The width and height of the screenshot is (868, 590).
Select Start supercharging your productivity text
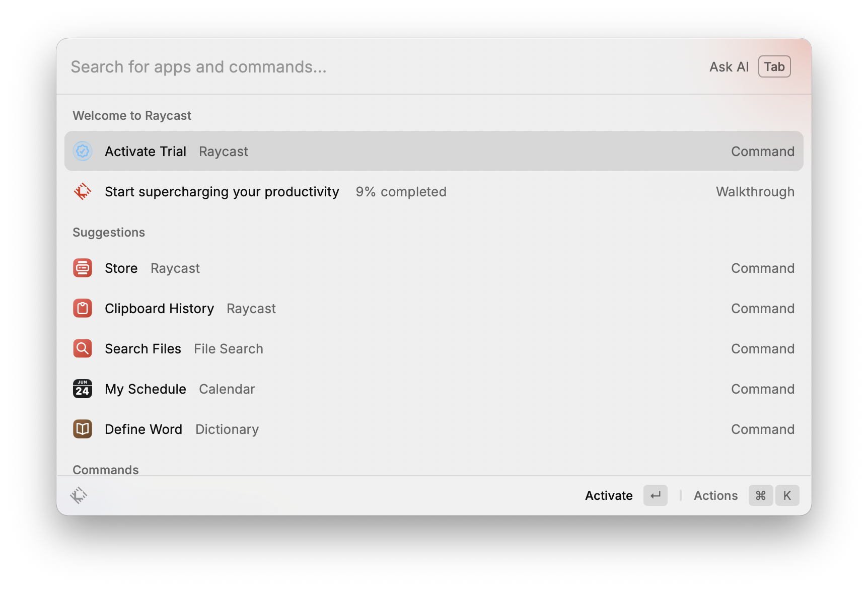(222, 192)
